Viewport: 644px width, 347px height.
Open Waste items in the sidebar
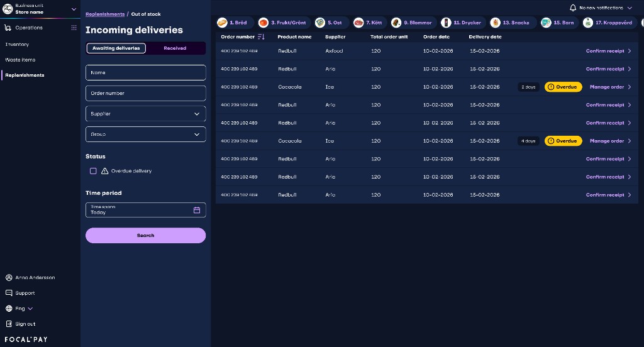[20, 60]
